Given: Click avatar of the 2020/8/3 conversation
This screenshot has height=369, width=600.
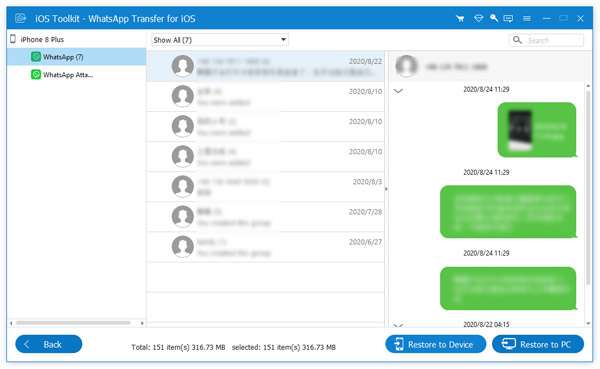Looking at the screenshot, I should (183, 186).
